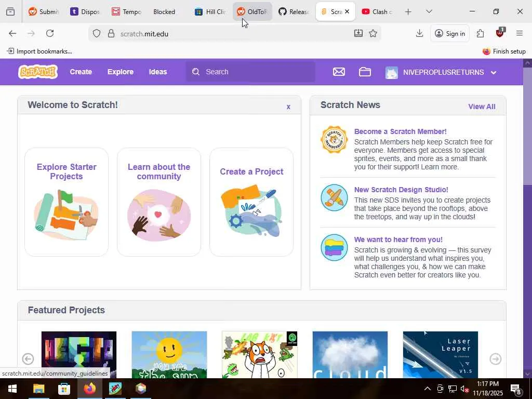
Task: Open Learn about the community card
Action: point(159,202)
